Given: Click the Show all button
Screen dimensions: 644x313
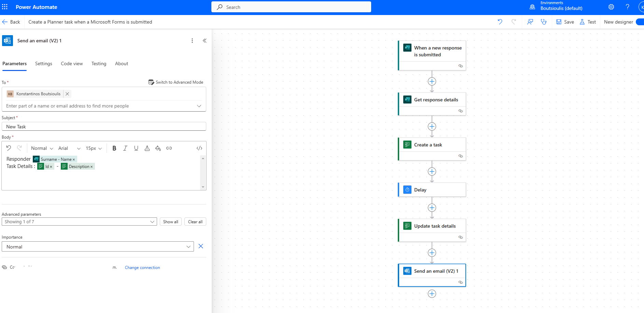Looking at the screenshot, I should click(171, 222).
